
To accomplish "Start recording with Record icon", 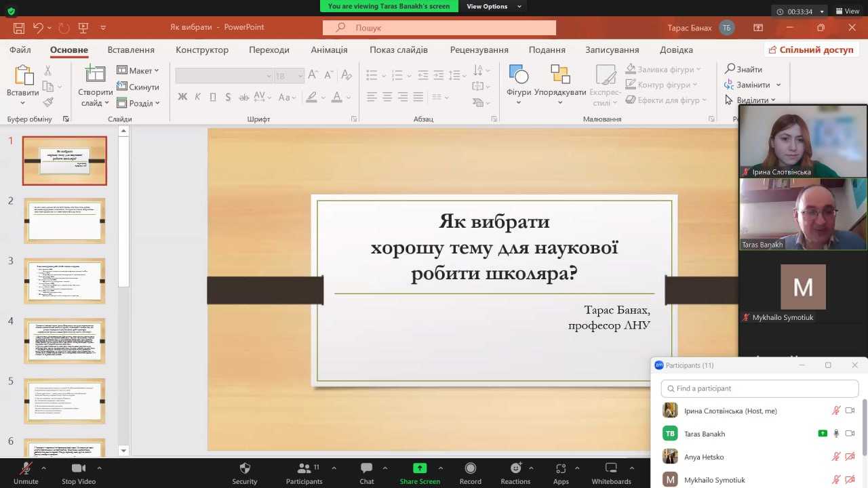I will [470, 468].
